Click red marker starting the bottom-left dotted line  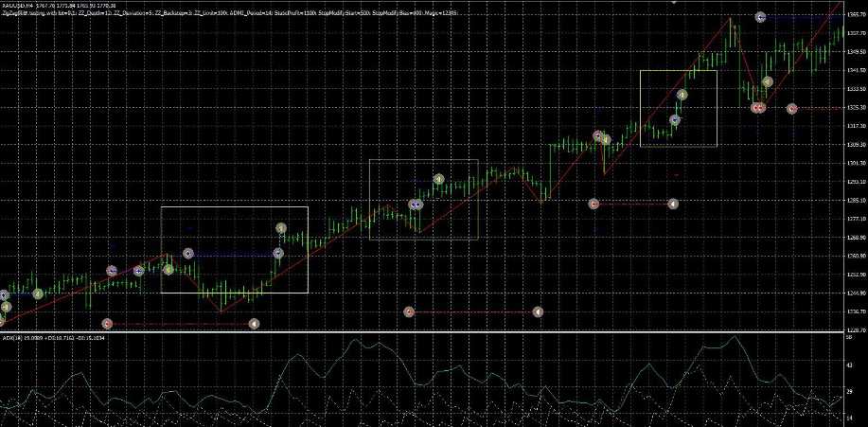tap(106, 324)
